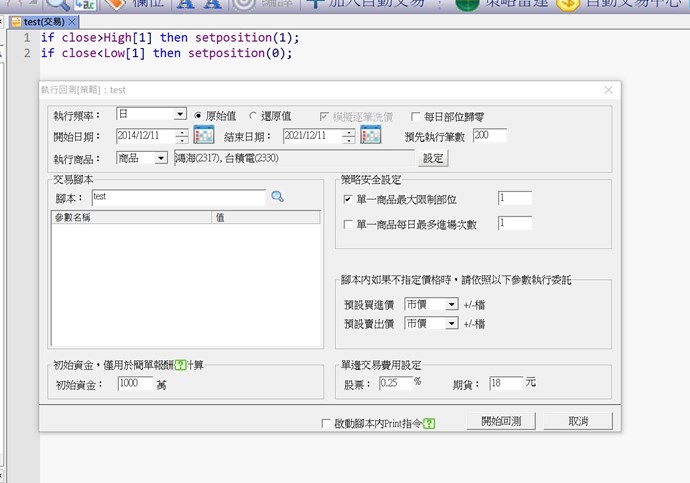Click the 策略雷達 green globe icon
Viewport: 690px width, 483px height.
click(x=465, y=5)
